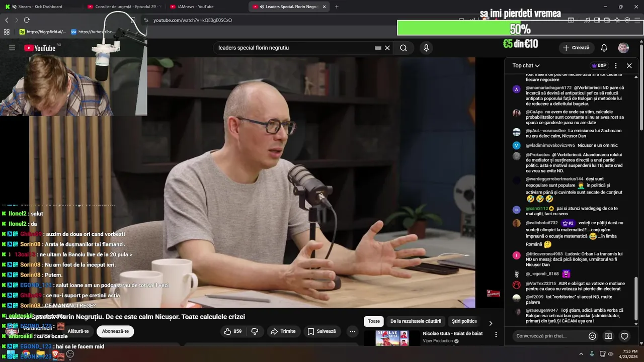The width and height of the screenshot is (644, 362).
Task: Select the Toate filter chip
Action: pos(374,321)
